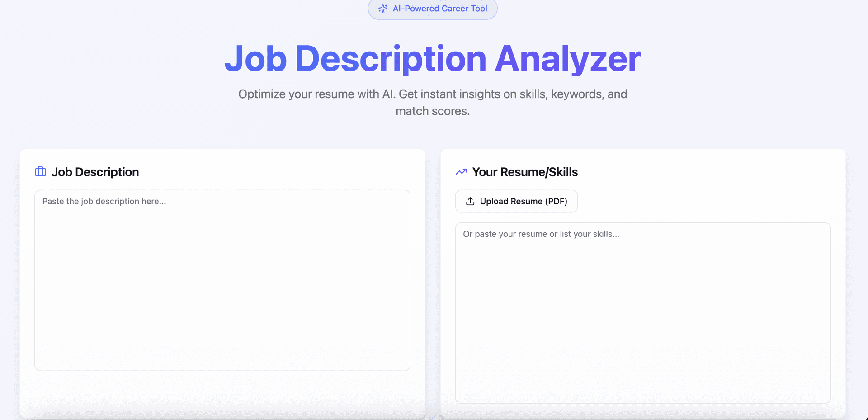Click the 'Or paste your resume' placeholder text
The width and height of the screenshot is (868, 420).
[x=541, y=234]
